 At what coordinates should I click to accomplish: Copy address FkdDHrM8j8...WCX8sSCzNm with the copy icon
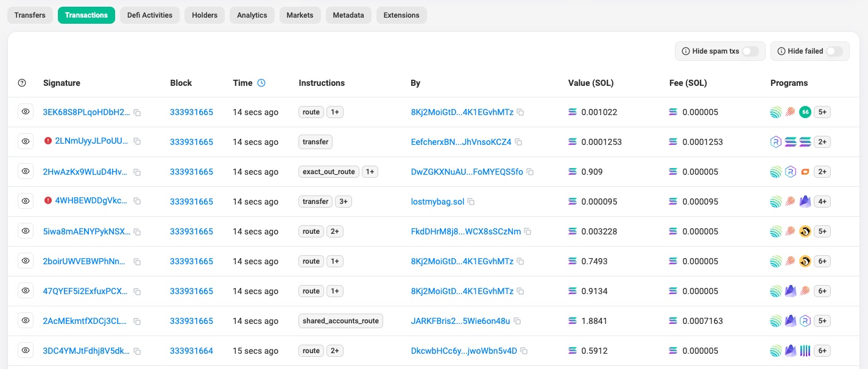click(528, 232)
